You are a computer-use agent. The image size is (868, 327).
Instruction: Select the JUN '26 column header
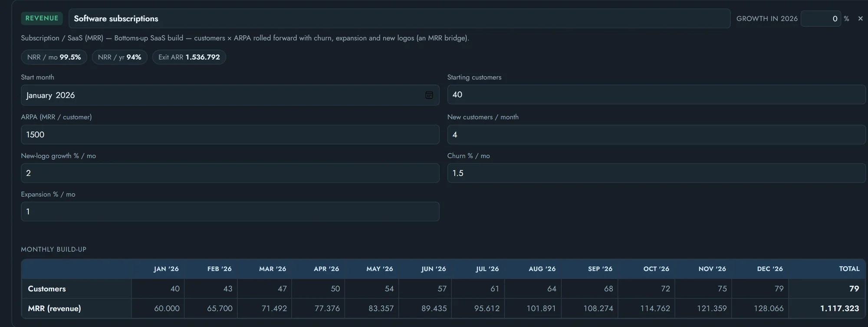[x=434, y=269]
